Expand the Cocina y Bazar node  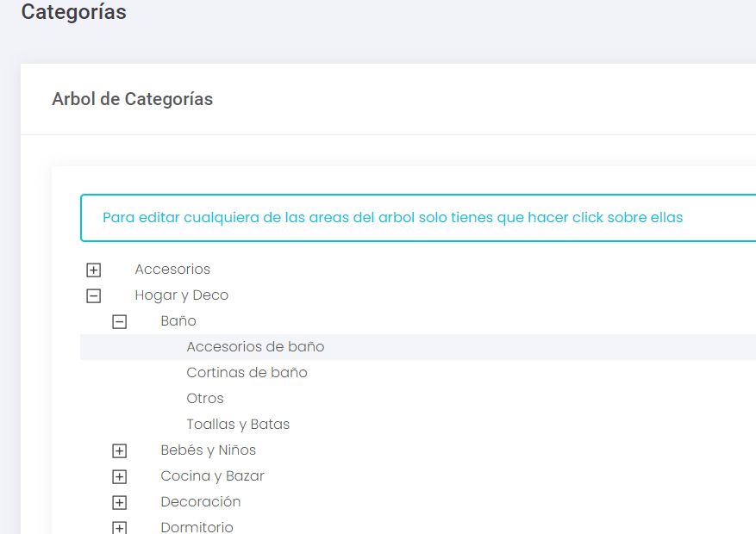(120, 476)
